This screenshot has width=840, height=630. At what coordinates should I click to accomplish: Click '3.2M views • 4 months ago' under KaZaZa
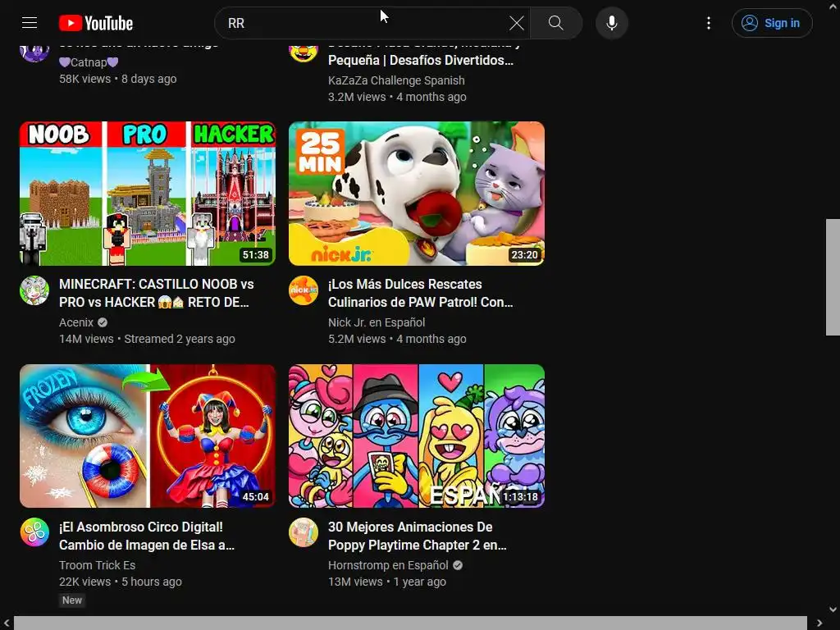coord(397,97)
